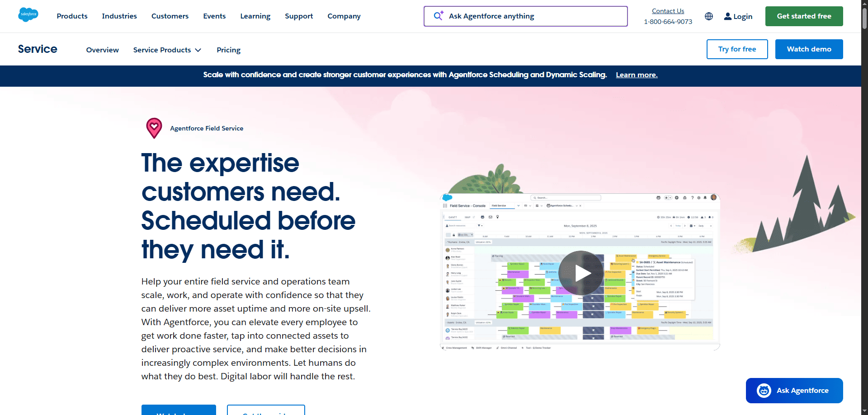
Task: Click the Agentforce robot face icon
Action: [764, 391]
